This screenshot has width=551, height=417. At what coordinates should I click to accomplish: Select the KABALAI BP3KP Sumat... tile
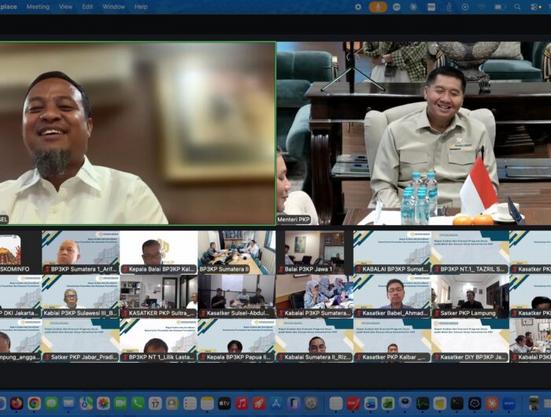tap(393, 252)
